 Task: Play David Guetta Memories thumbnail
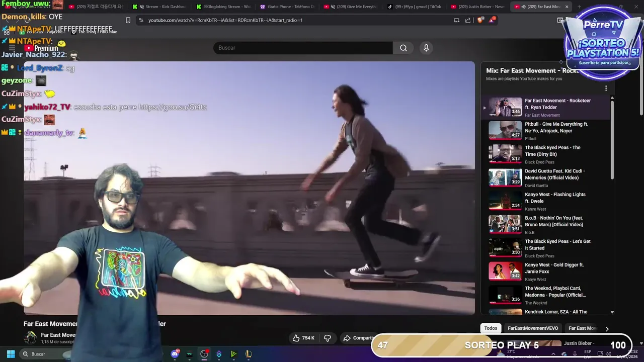(505, 177)
